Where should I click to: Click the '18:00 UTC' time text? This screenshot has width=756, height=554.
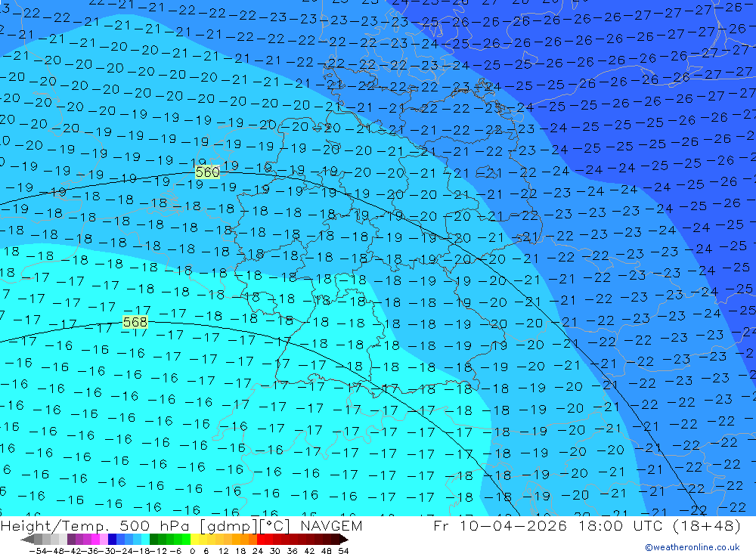(x=622, y=525)
